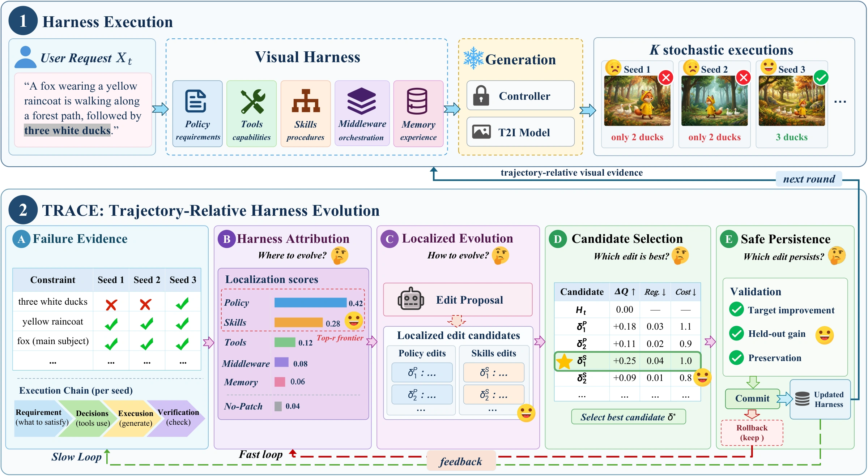The width and height of the screenshot is (868, 476).
Task: Click the first Policy edits candidate box
Action: pos(422,372)
